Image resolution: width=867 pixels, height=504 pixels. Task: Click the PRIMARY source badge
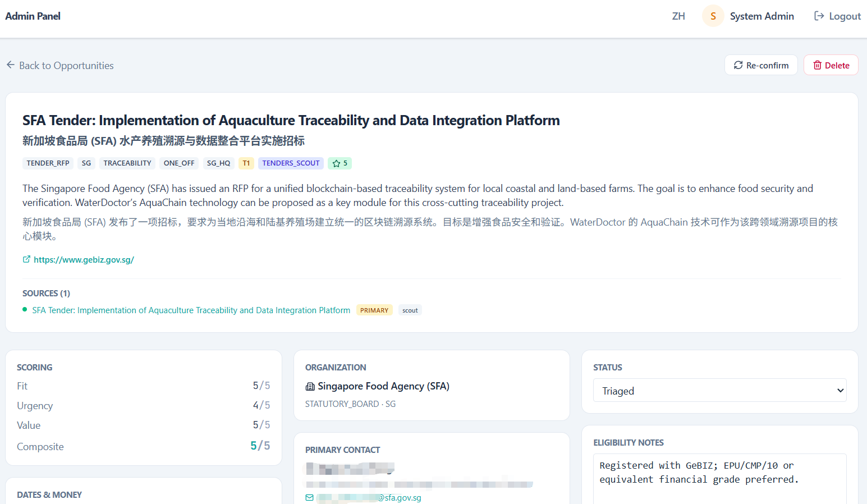(x=374, y=310)
